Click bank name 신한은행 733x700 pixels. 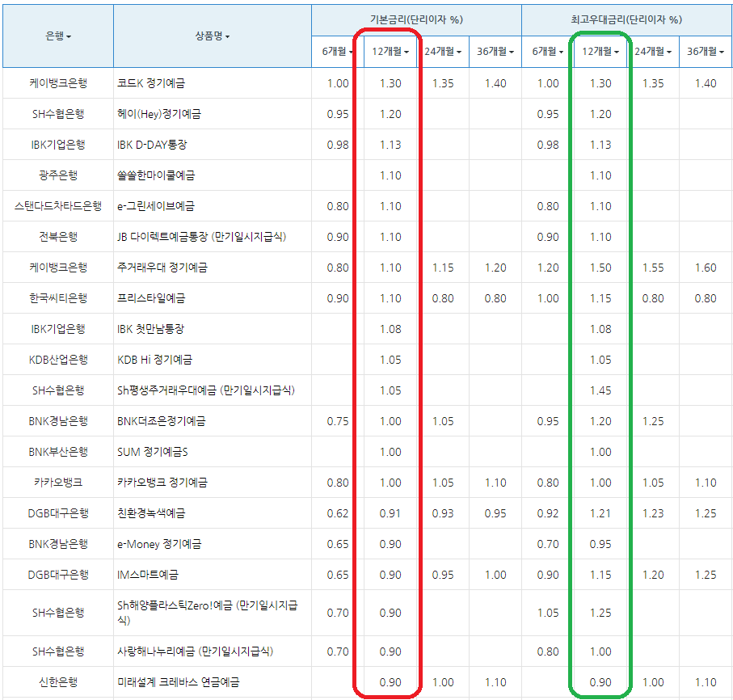(x=58, y=682)
